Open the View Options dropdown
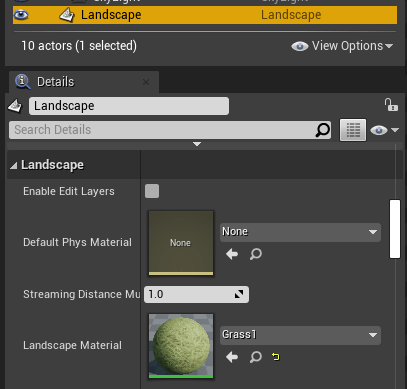 click(342, 46)
